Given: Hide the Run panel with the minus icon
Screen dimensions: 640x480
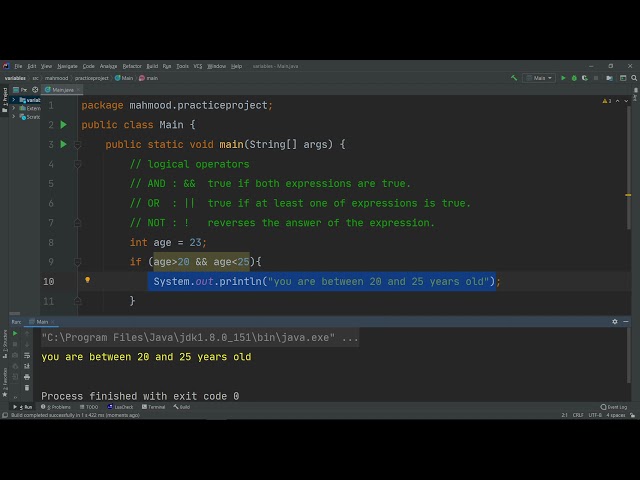Looking at the screenshot, I should pos(626,322).
